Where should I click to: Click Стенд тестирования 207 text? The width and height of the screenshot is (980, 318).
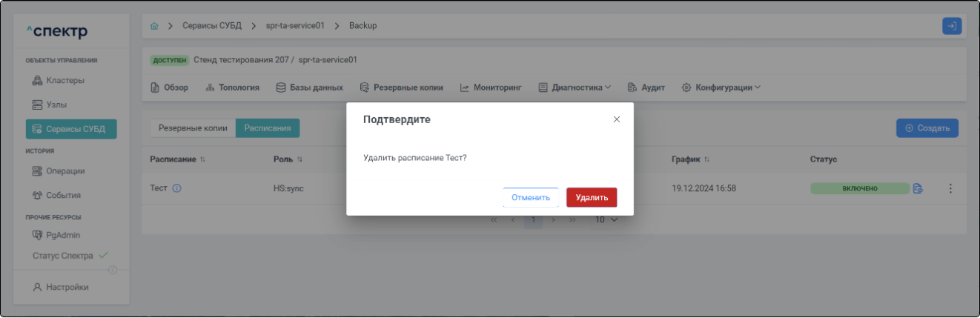pyautogui.click(x=241, y=59)
